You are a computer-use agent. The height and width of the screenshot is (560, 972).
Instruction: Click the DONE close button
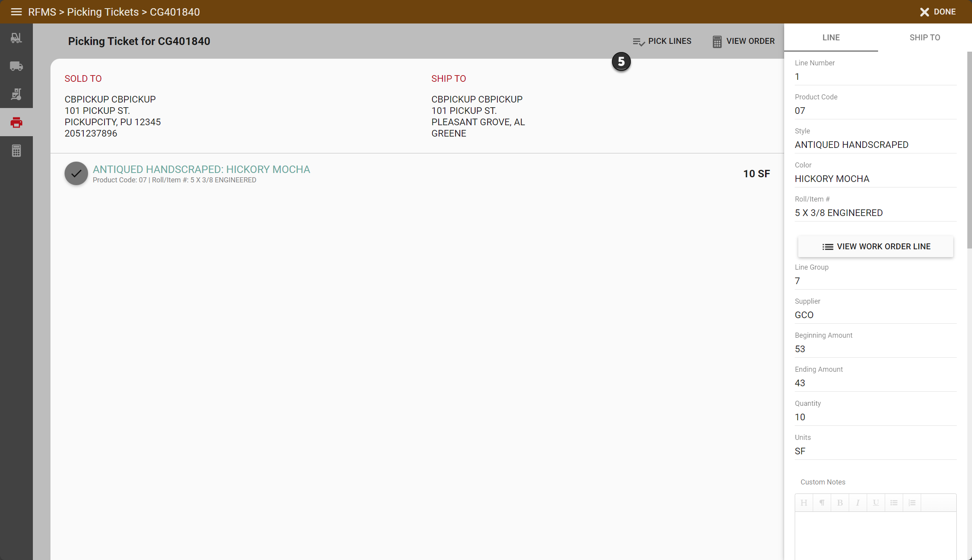pos(938,12)
